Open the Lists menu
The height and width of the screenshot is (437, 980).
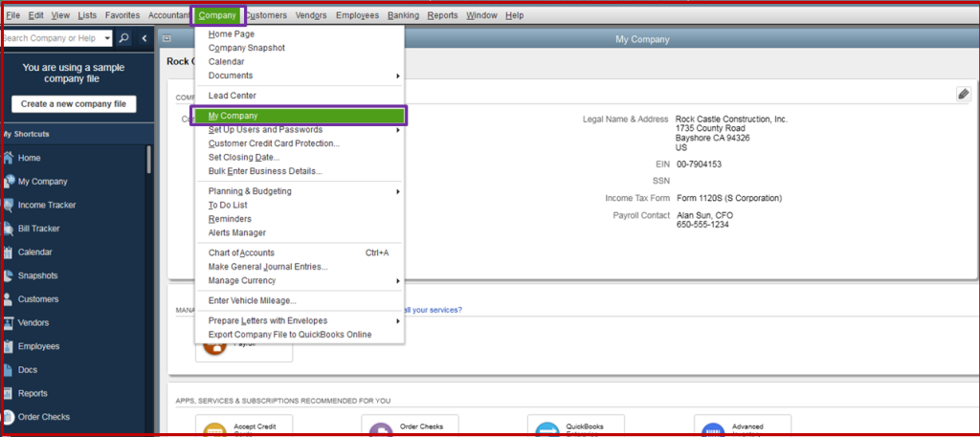tap(87, 15)
